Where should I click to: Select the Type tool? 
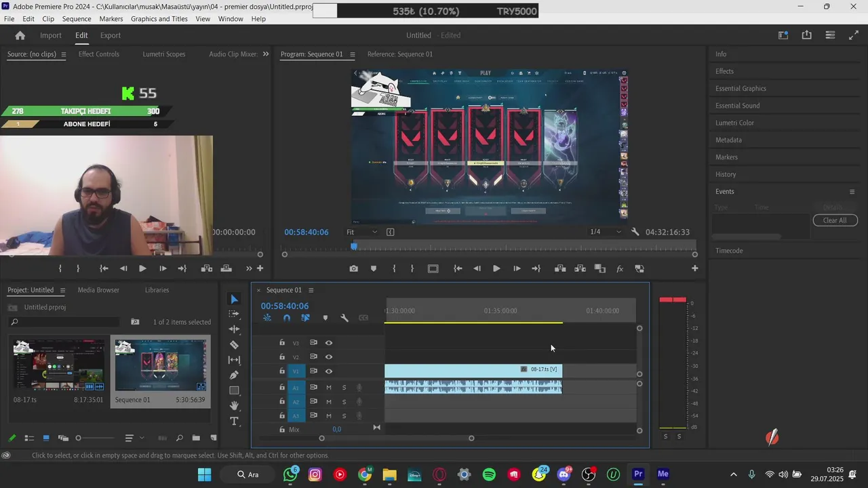pyautogui.click(x=234, y=421)
